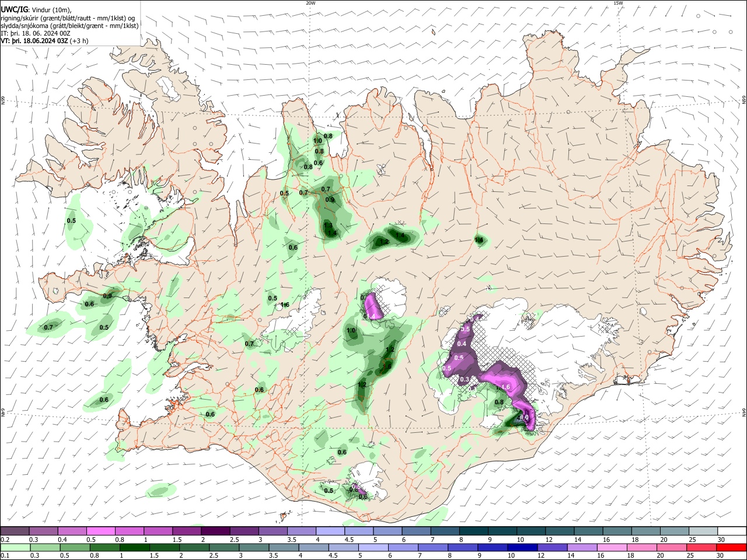Click the 15W longitude label

(618, 3)
